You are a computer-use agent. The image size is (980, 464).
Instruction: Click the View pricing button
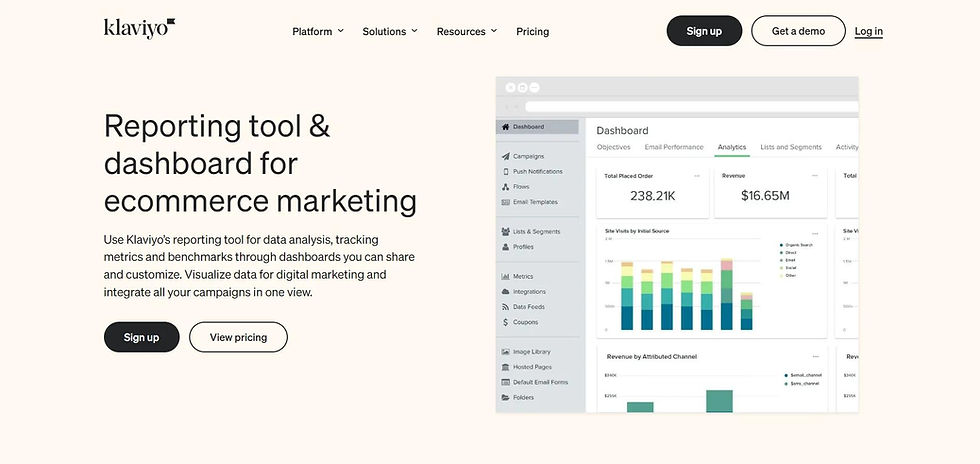pyautogui.click(x=238, y=337)
